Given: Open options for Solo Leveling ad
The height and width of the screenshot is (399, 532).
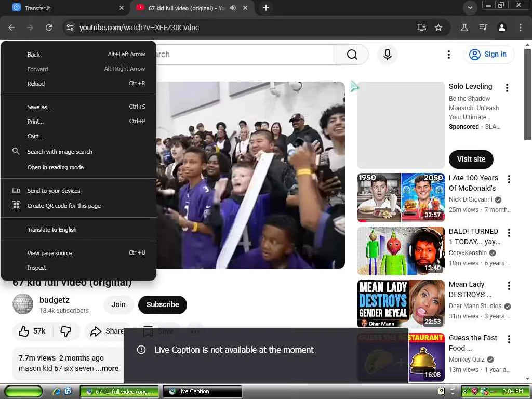Looking at the screenshot, I should [507, 88].
